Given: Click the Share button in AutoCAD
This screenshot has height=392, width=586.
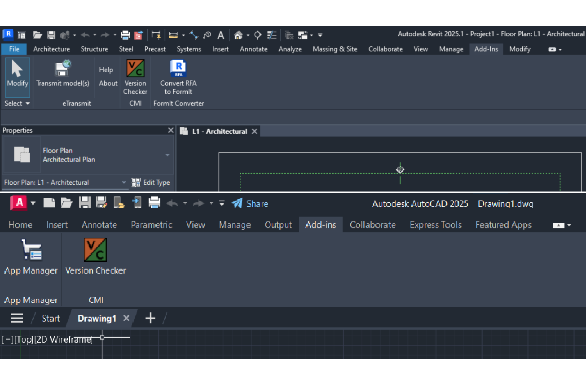Looking at the screenshot, I should coord(250,204).
